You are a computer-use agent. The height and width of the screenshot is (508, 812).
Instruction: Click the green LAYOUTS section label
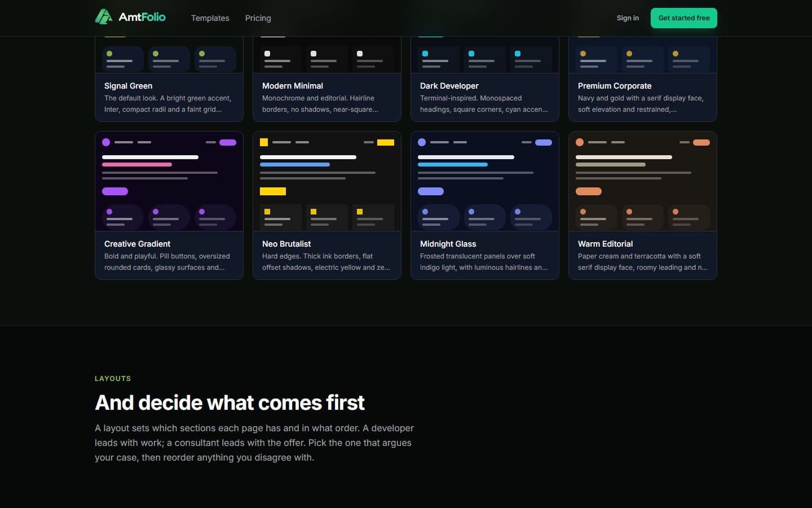[x=113, y=379]
